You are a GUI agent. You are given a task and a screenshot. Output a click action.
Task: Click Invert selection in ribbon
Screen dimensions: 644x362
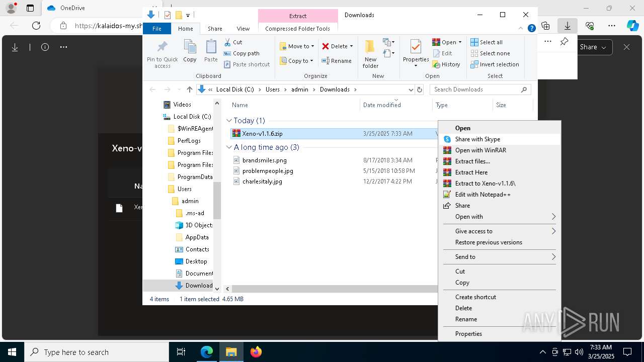[495, 64]
